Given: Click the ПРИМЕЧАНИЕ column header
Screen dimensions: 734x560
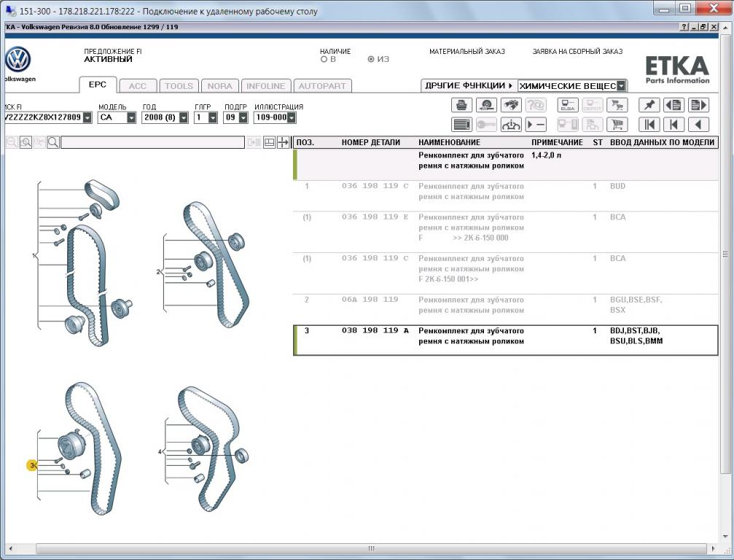Looking at the screenshot, I should pyautogui.click(x=557, y=142).
